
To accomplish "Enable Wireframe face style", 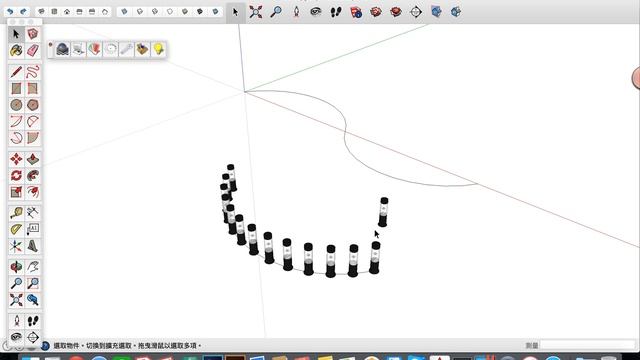I will [x=155, y=12].
